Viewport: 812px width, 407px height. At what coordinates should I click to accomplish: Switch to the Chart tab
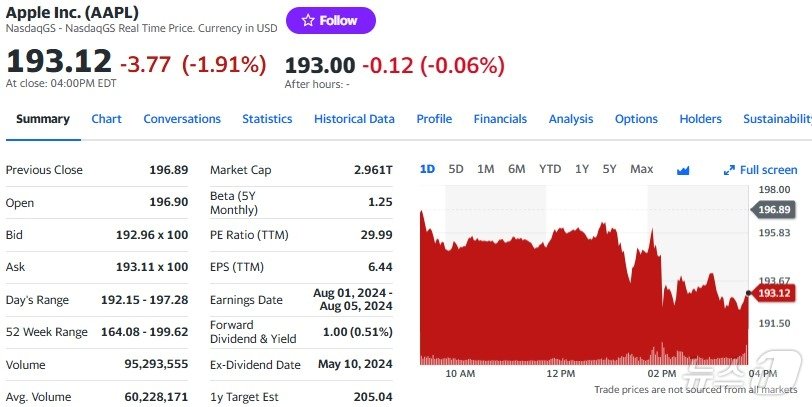(x=106, y=119)
